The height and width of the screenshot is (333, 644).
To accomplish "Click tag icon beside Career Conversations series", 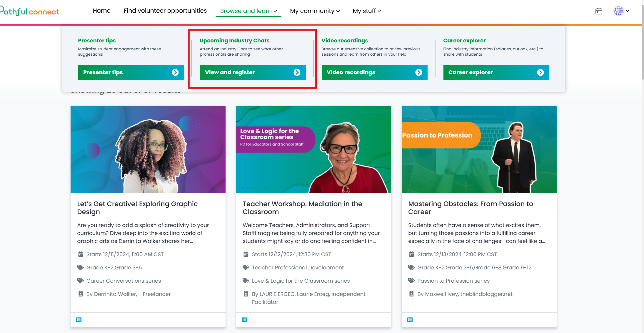I will [x=81, y=281].
